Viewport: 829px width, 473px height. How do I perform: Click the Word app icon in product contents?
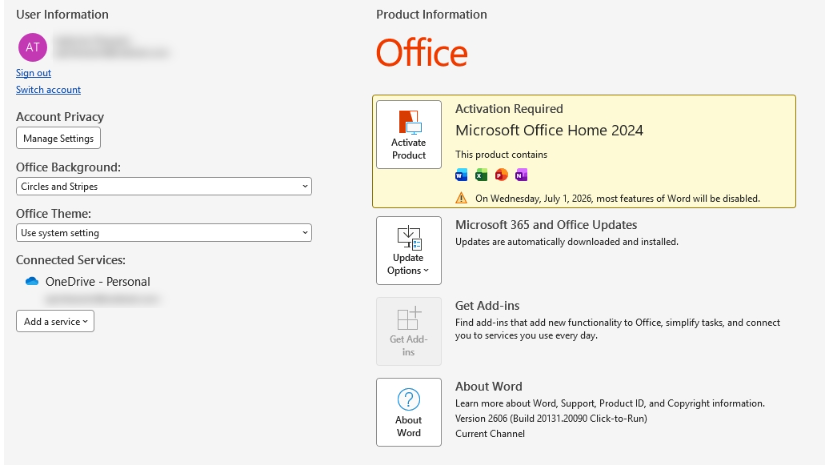tap(461, 175)
